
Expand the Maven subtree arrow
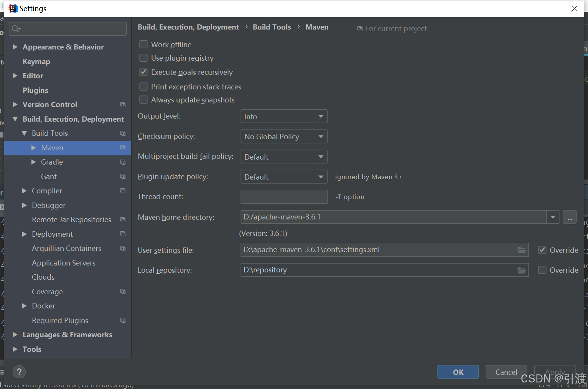coord(34,148)
